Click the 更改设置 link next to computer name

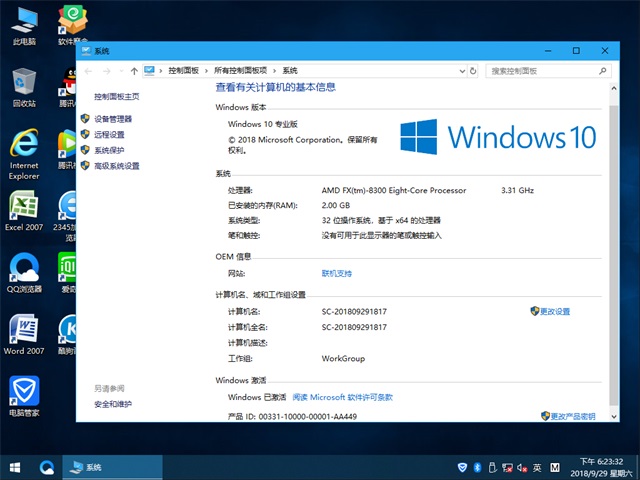(x=554, y=311)
